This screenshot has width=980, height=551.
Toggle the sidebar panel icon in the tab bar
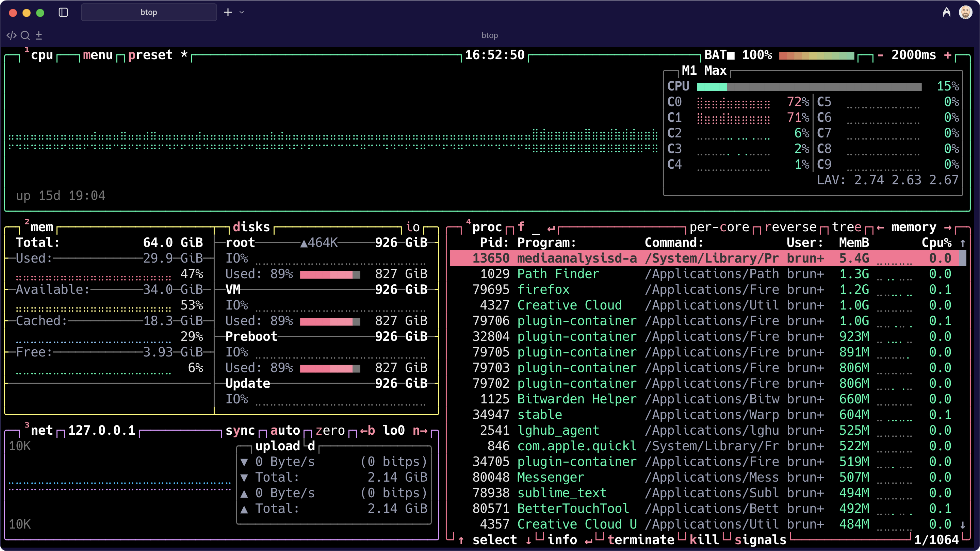pos(63,12)
